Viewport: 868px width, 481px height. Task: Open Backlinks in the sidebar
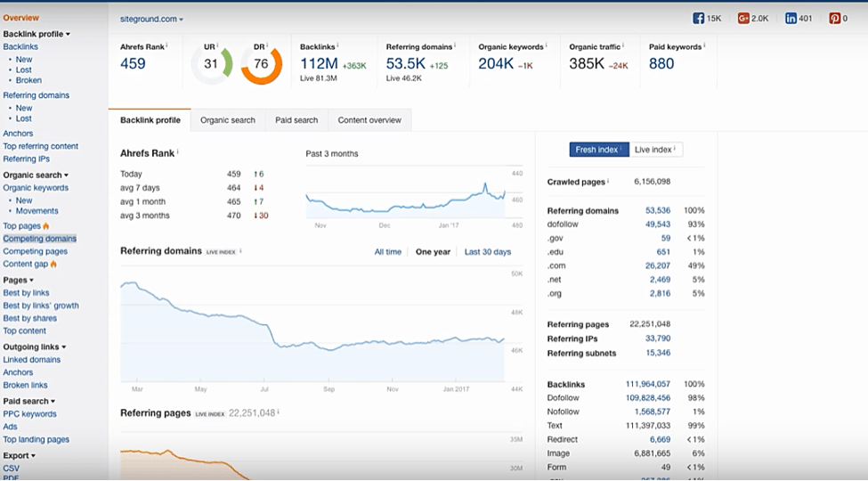point(20,46)
